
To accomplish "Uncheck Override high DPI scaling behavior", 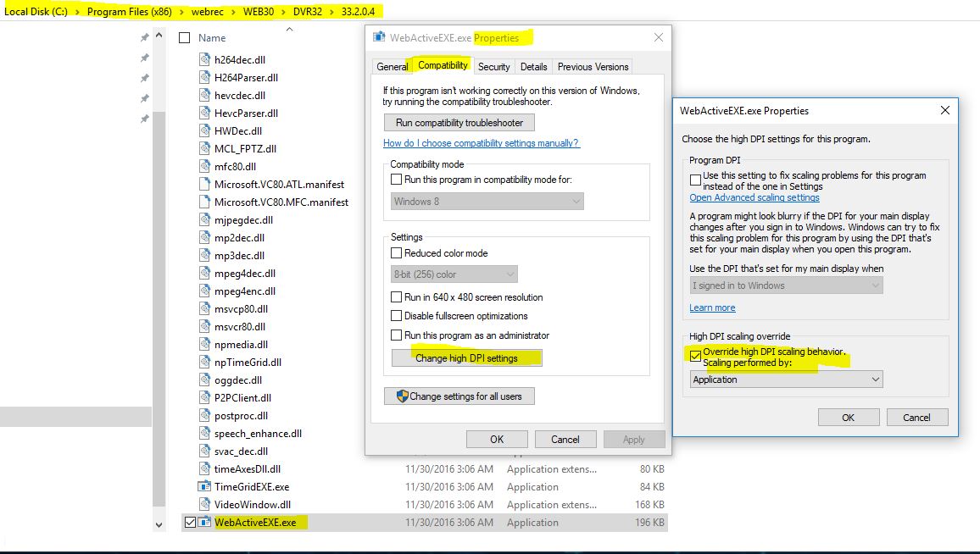I will tap(695, 356).
